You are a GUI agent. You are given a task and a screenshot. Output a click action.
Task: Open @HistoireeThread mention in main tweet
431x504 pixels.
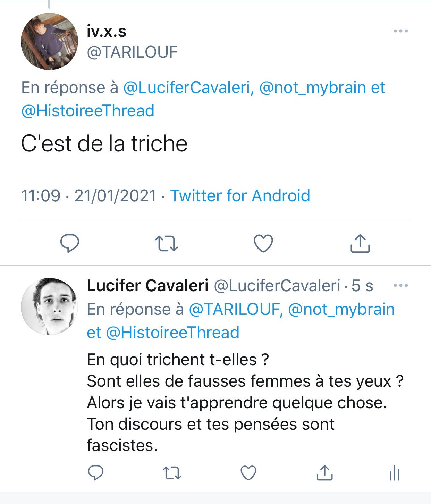(x=88, y=111)
